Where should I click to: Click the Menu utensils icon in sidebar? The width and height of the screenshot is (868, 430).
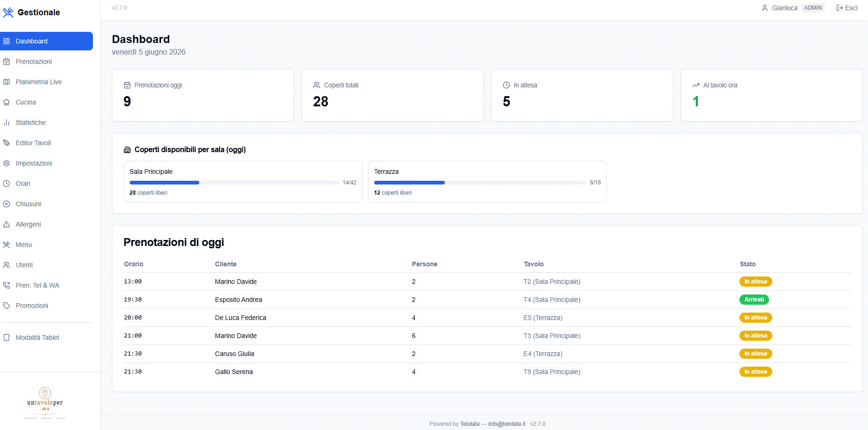pos(6,245)
